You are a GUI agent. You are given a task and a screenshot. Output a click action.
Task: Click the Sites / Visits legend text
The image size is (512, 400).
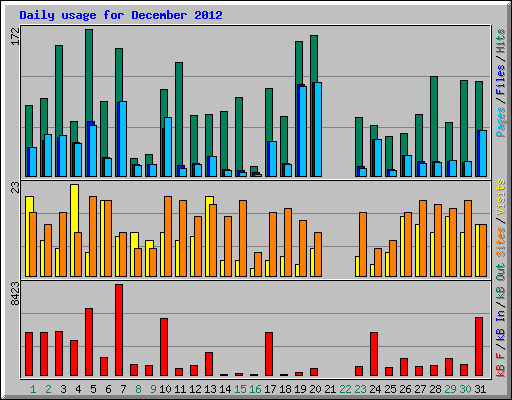click(x=500, y=218)
